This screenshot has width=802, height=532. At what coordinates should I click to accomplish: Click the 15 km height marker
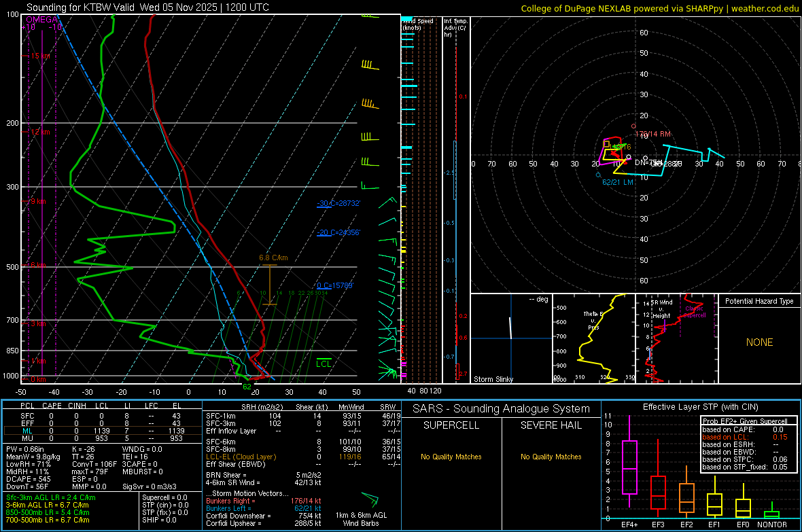[40, 56]
